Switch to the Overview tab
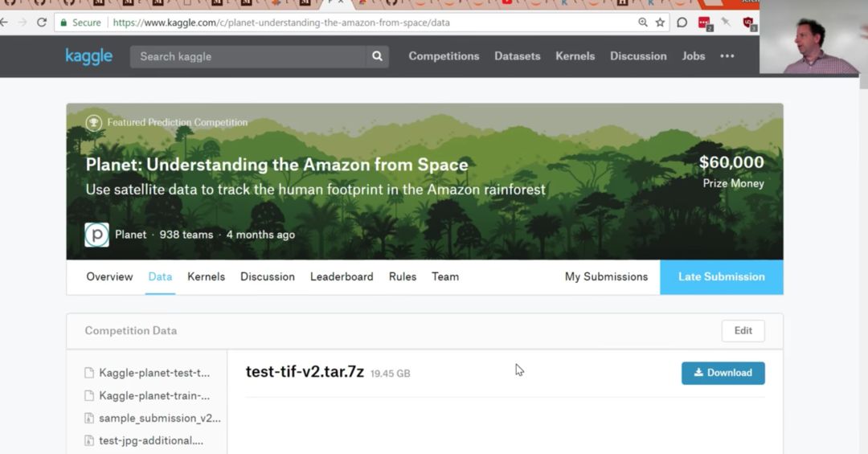The height and width of the screenshot is (454, 868). [109, 277]
